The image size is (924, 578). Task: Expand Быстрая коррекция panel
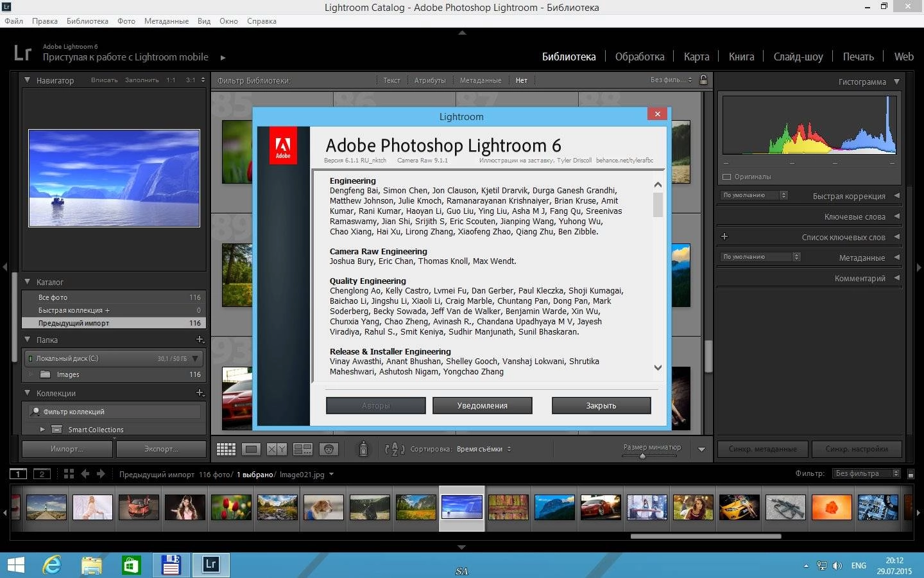click(896, 196)
